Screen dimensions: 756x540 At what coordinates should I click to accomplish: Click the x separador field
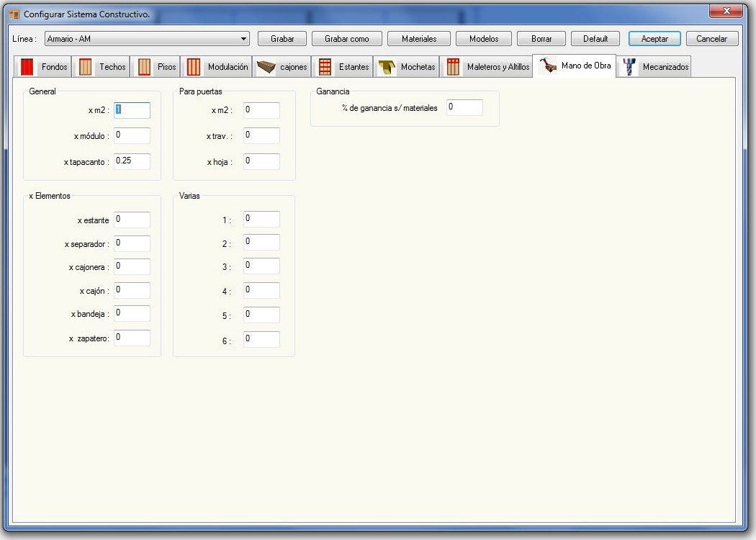coord(132,243)
